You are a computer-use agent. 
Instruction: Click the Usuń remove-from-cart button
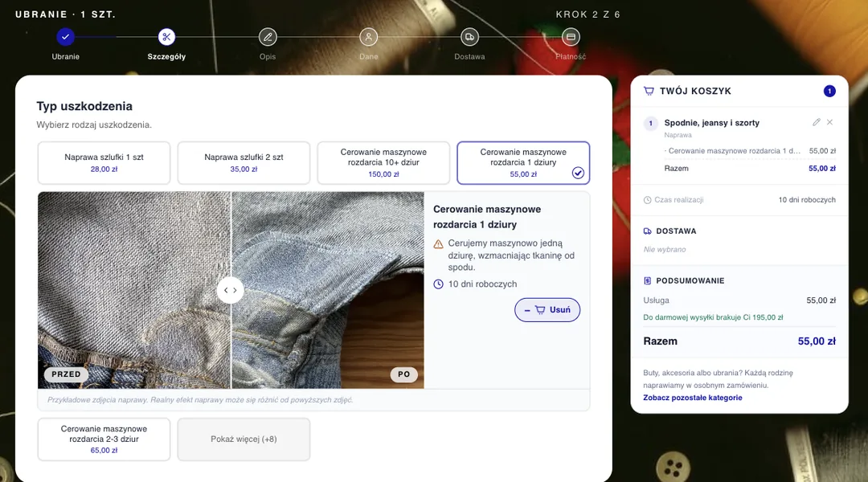(547, 310)
